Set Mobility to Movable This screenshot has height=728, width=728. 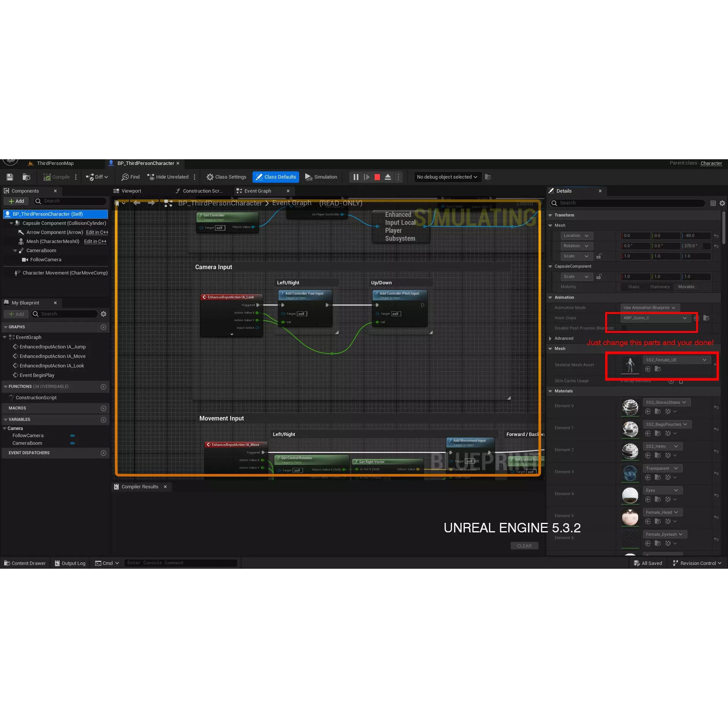(686, 287)
